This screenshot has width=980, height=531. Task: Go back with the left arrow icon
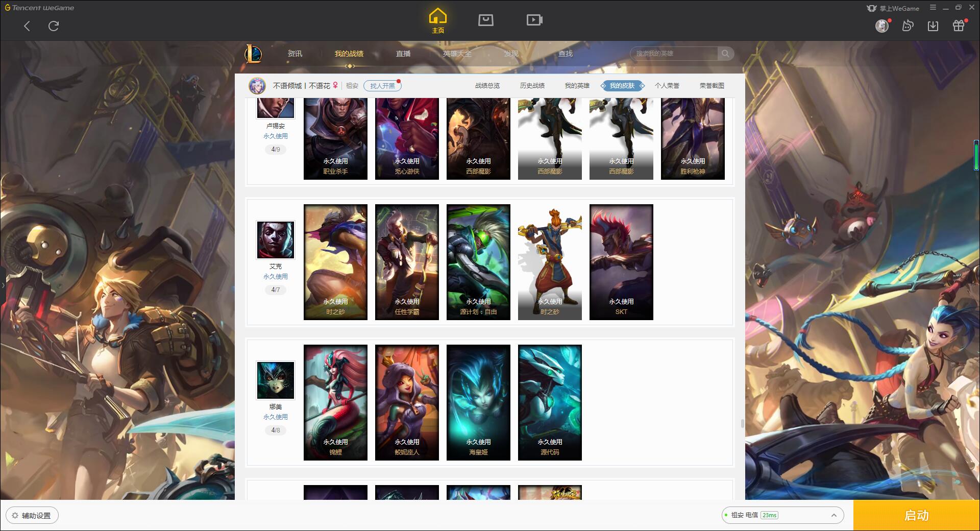point(27,26)
